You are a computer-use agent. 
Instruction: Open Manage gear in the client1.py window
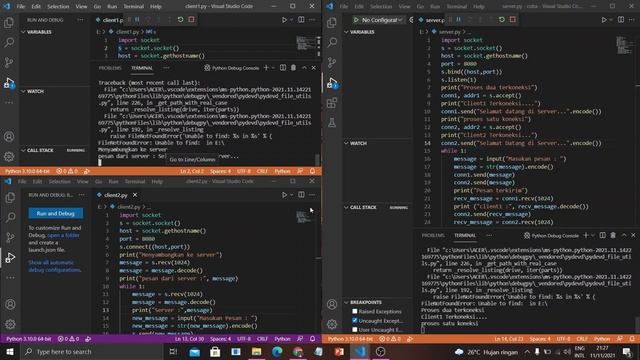click(x=9, y=156)
